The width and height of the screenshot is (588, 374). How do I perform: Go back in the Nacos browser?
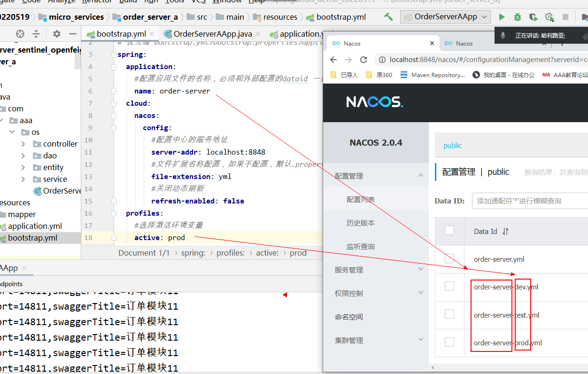pos(333,60)
